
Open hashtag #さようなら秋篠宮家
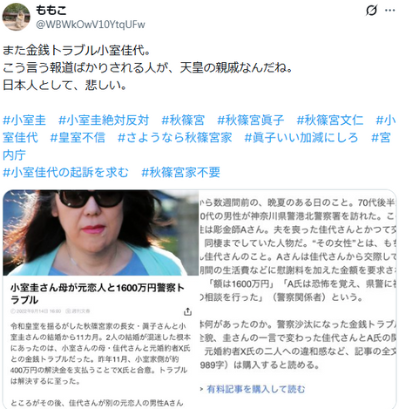(x=175, y=137)
